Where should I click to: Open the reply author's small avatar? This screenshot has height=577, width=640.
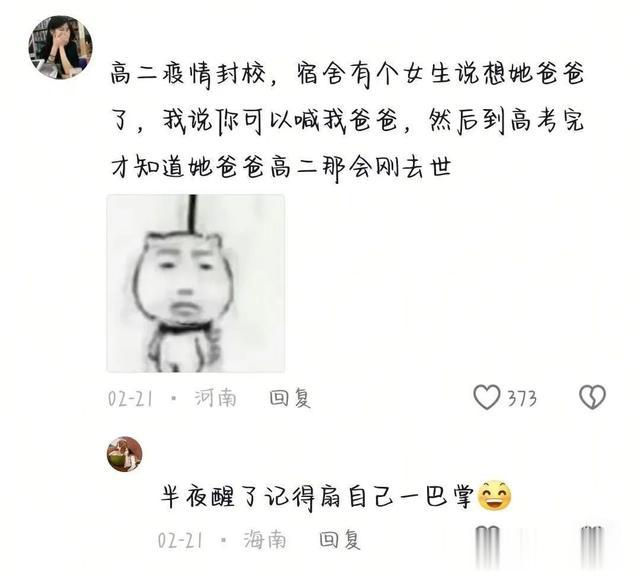click(124, 454)
